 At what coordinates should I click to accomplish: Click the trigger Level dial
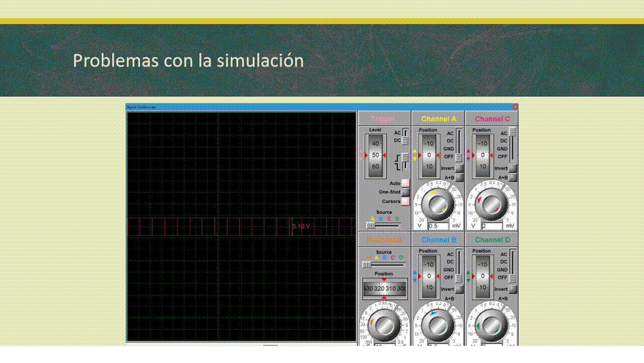point(376,155)
